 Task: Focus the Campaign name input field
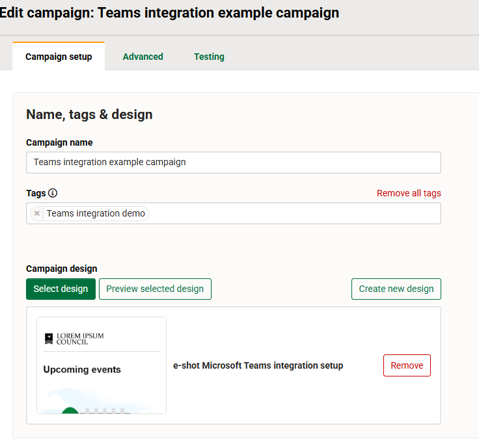[234, 163]
